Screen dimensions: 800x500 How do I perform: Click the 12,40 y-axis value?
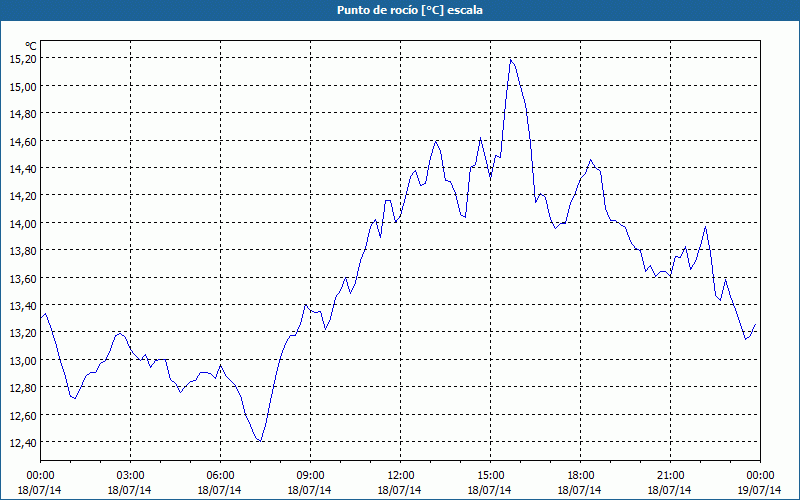23,443
